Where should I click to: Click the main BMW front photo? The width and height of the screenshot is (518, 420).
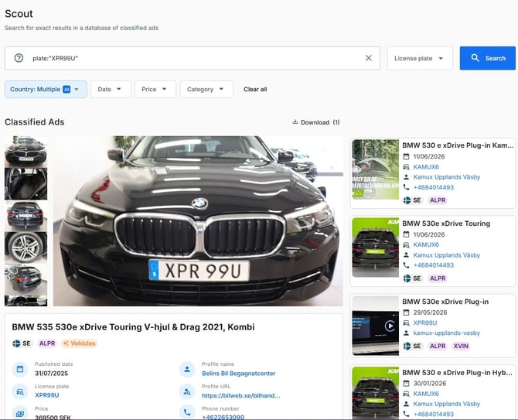pos(198,220)
